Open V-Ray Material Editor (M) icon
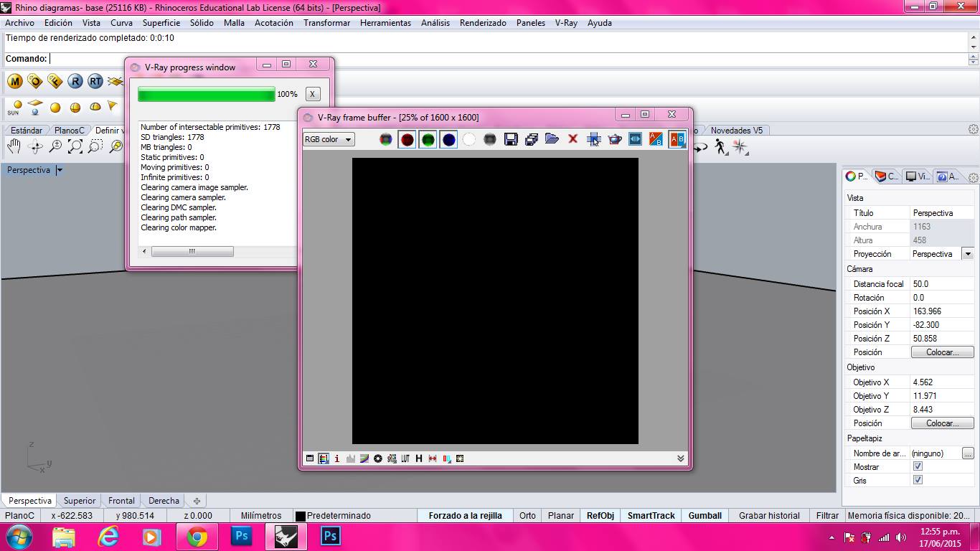This screenshot has width=980, height=551. tap(15, 81)
